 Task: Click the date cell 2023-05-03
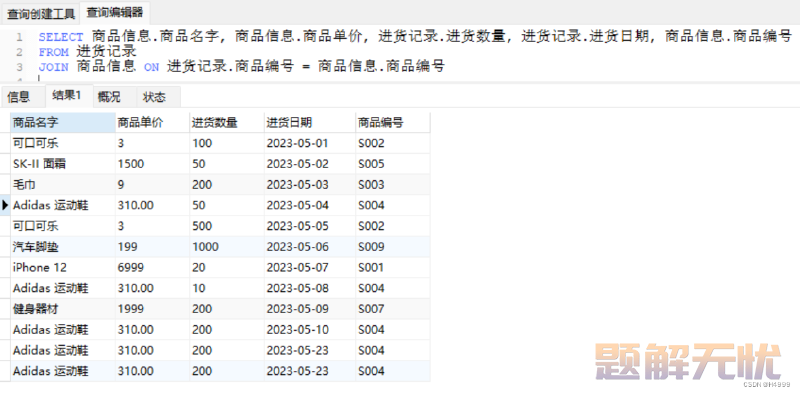point(310,184)
